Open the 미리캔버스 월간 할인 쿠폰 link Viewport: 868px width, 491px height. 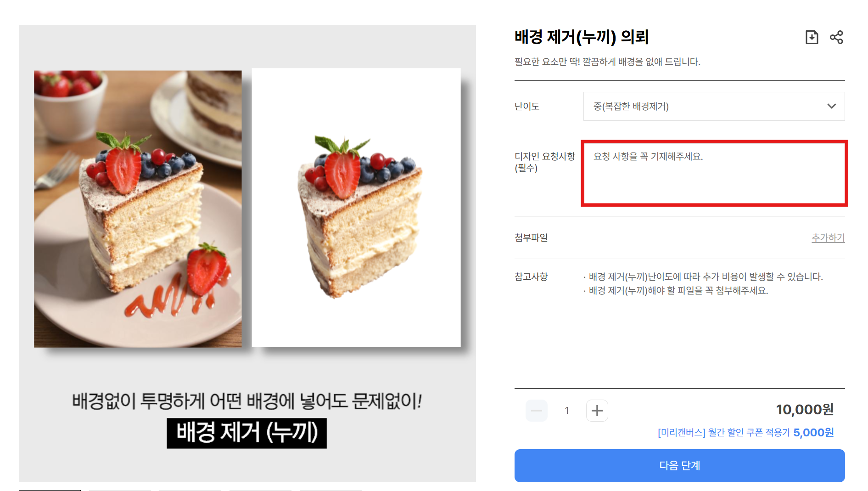pos(745,433)
